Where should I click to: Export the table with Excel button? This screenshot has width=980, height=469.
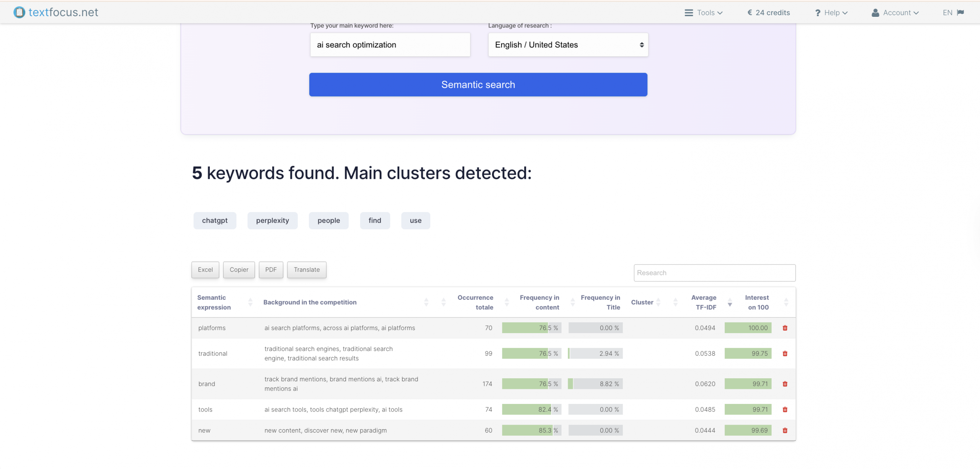tap(205, 270)
